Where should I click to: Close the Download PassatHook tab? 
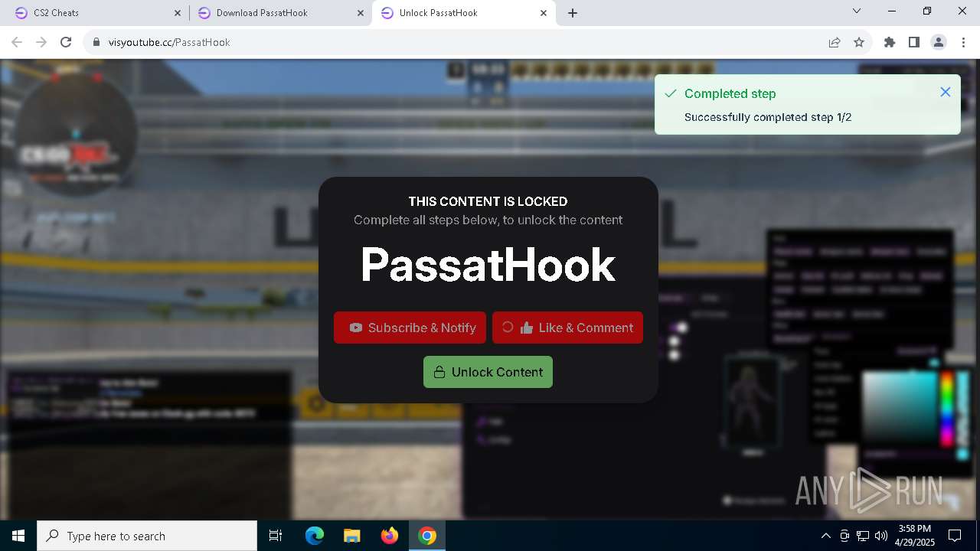click(361, 13)
